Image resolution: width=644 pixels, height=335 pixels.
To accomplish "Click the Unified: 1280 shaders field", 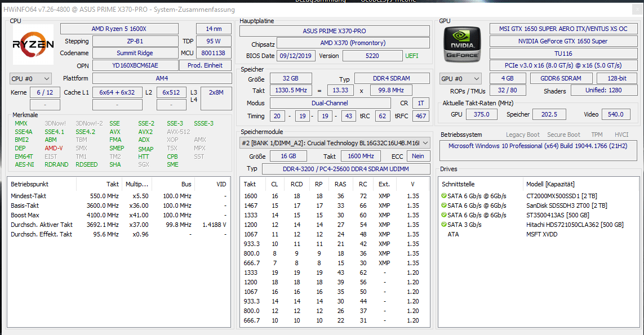I will 603,90.
